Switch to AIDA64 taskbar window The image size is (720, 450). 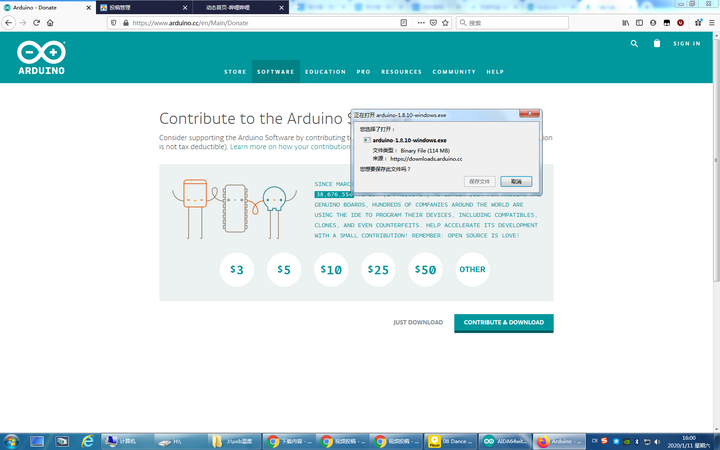click(505, 441)
